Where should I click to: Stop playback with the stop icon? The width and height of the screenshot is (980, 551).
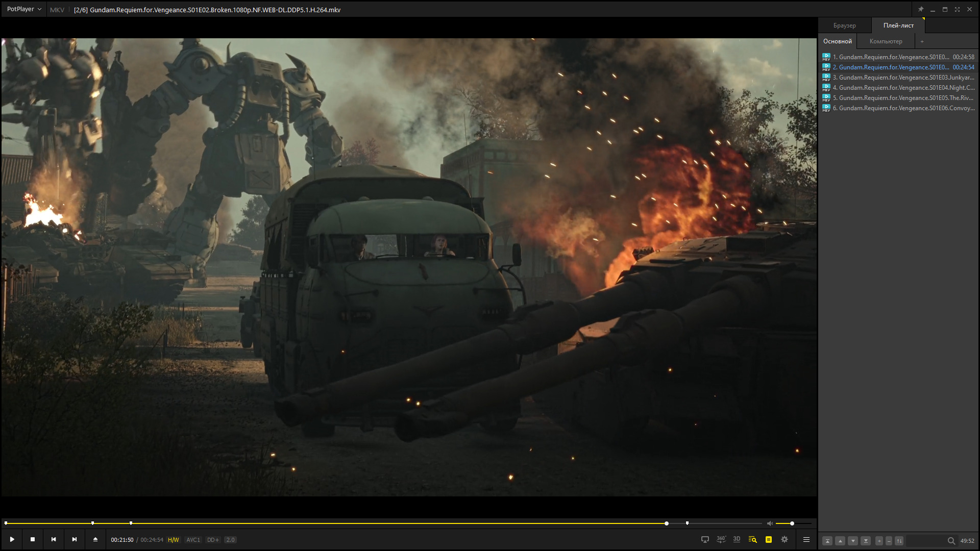coord(33,539)
